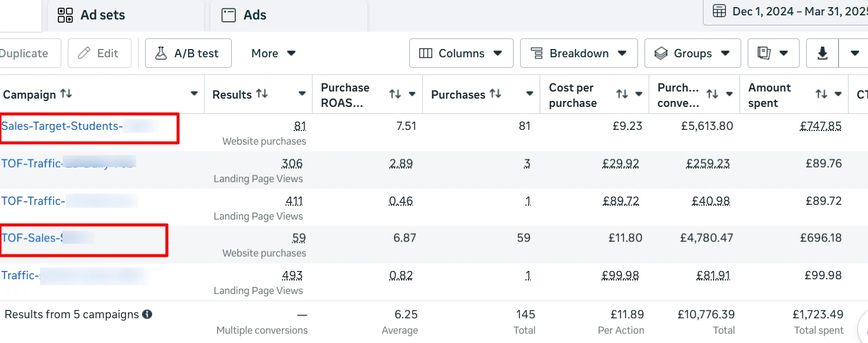Sort by Campaign column arrows
The height and width of the screenshot is (343, 868).
(x=66, y=94)
